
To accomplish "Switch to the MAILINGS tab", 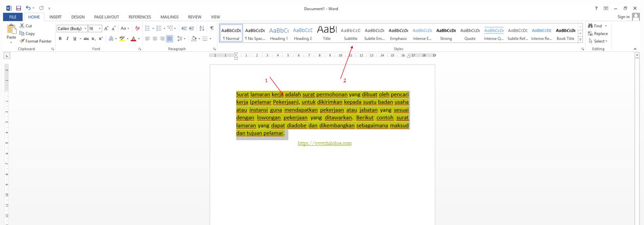I will (169, 17).
